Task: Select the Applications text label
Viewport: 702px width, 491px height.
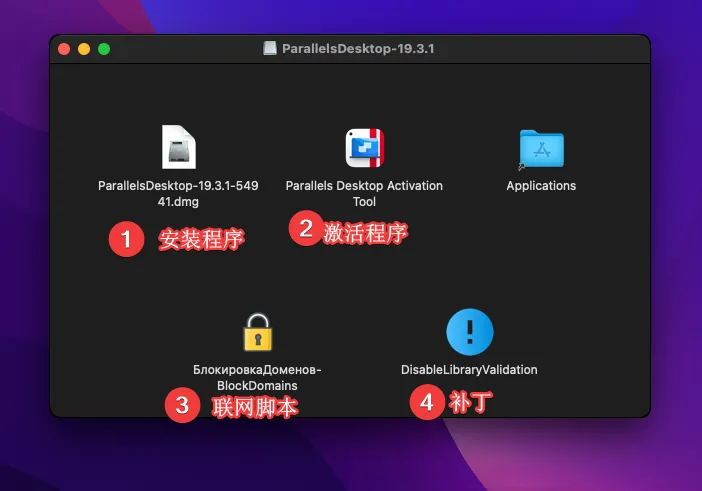Action: (x=541, y=186)
